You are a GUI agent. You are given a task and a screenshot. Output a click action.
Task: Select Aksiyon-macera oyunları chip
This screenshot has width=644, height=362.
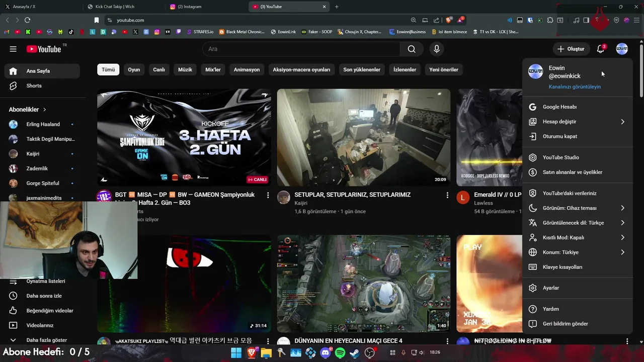301,69
